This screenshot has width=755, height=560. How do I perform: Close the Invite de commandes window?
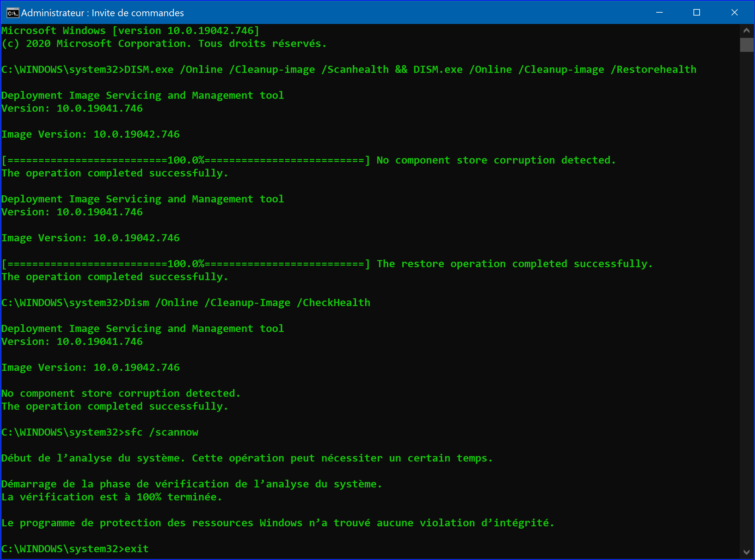pyautogui.click(x=734, y=13)
